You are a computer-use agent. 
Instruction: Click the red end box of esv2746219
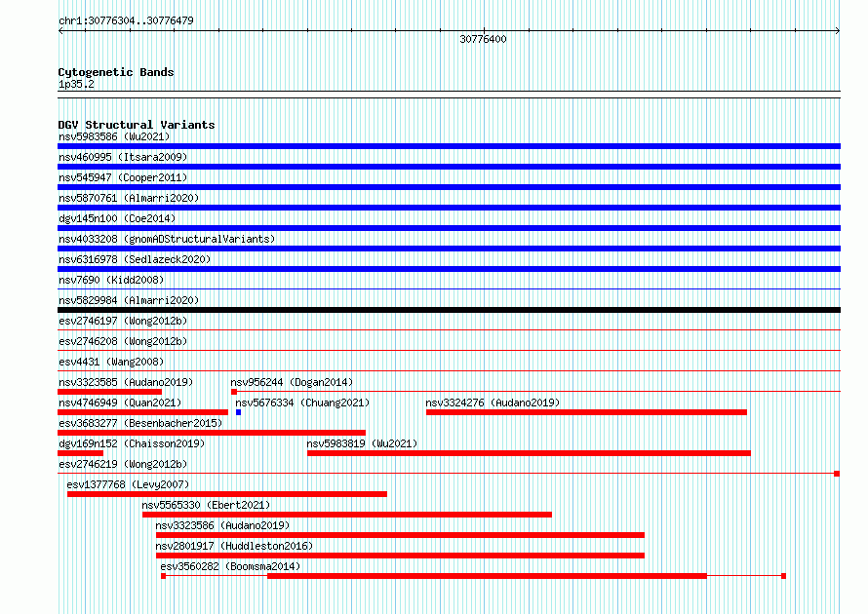tap(837, 474)
